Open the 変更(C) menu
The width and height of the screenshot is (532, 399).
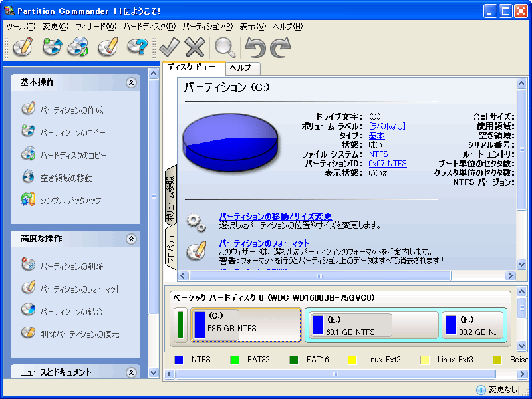[55, 27]
